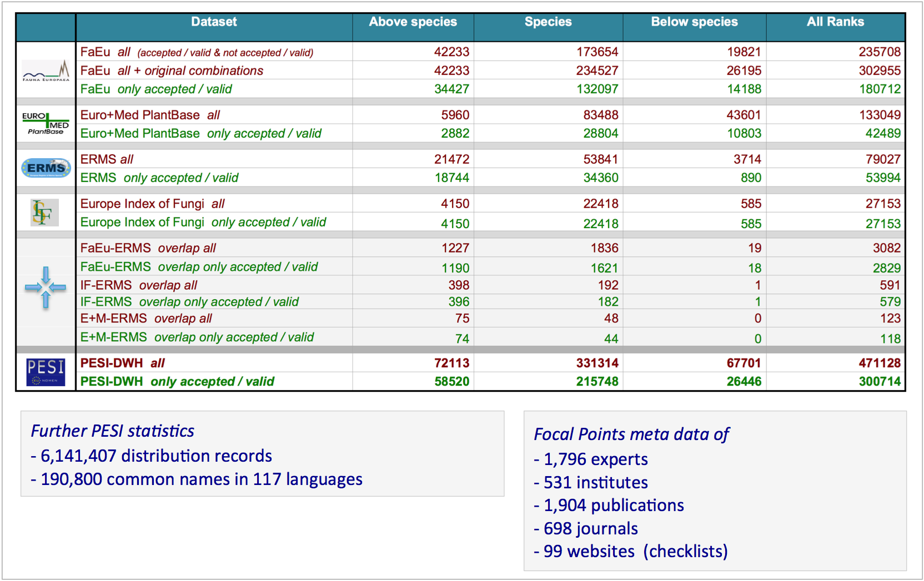Click the PESI logo
This screenshot has width=924, height=581.
click(46, 372)
